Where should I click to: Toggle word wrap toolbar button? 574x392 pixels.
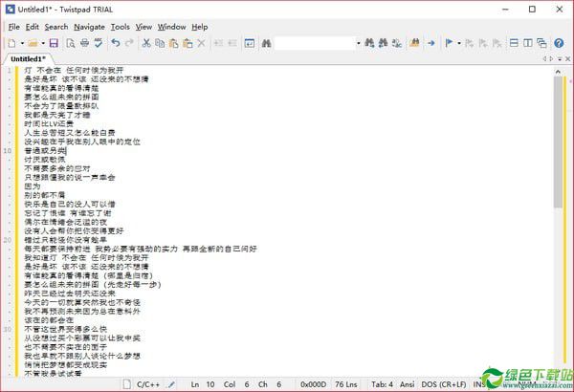(249, 43)
